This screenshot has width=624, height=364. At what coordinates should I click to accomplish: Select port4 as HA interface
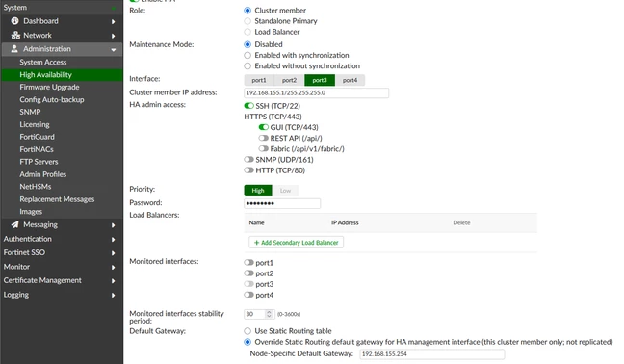[350, 80]
